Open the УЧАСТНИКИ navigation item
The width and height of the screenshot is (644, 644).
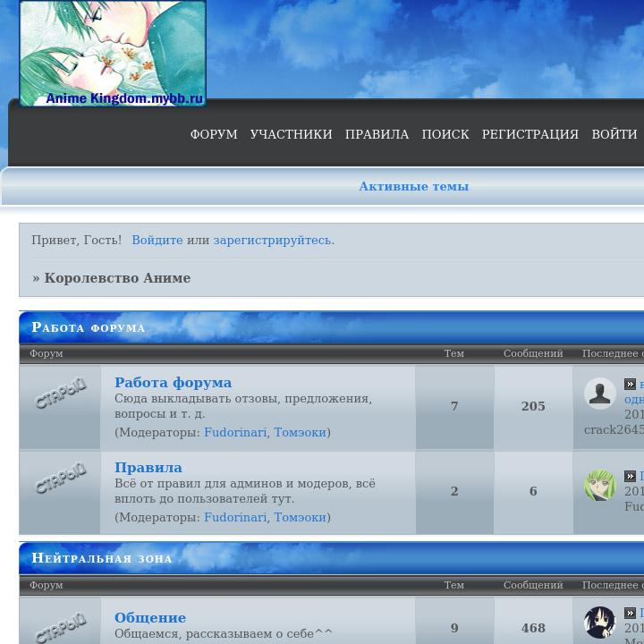click(x=292, y=134)
